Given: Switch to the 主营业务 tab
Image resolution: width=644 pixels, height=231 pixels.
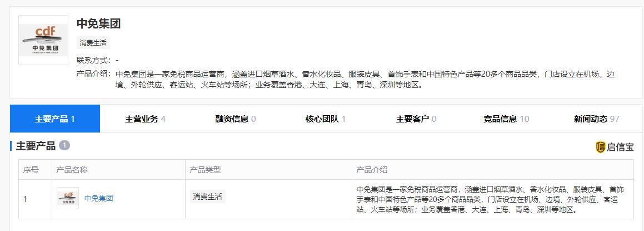Looking at the screenshot, I should click(x=145, y=119).
